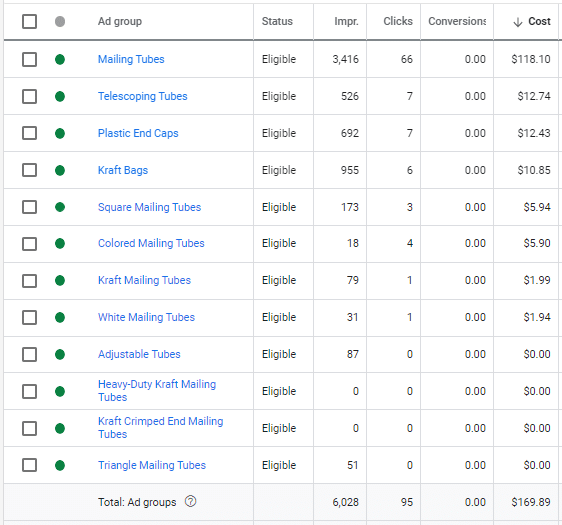Open the Kraft Bags ad group link
This screenshot has height=525, width=562.
coord(123,170)
